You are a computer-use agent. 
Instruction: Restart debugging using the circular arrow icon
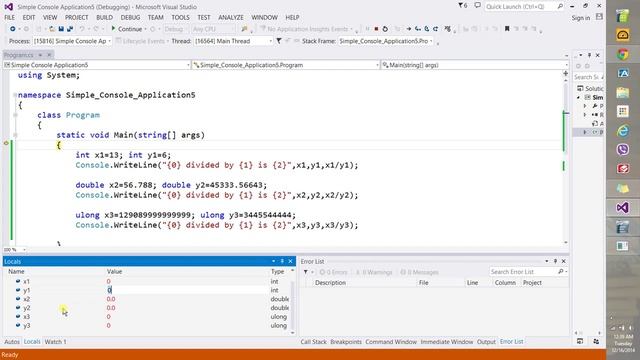click(385, 29)
